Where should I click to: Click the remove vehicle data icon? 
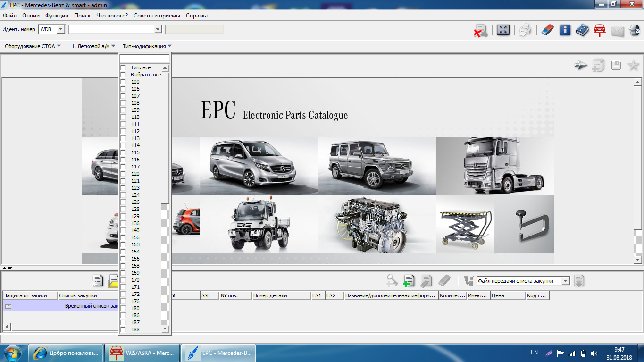(x=481, y=31)
